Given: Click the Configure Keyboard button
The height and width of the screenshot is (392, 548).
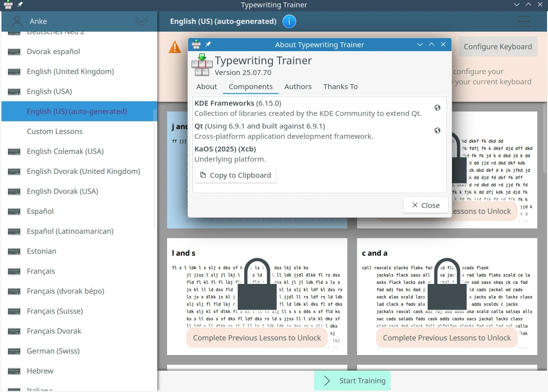Looking at the screenshot, I should click(x=497, y=47).
